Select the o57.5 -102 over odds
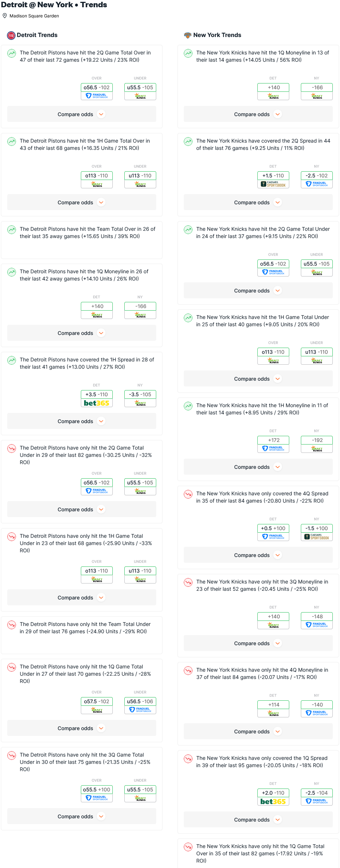 pos(96,701)
